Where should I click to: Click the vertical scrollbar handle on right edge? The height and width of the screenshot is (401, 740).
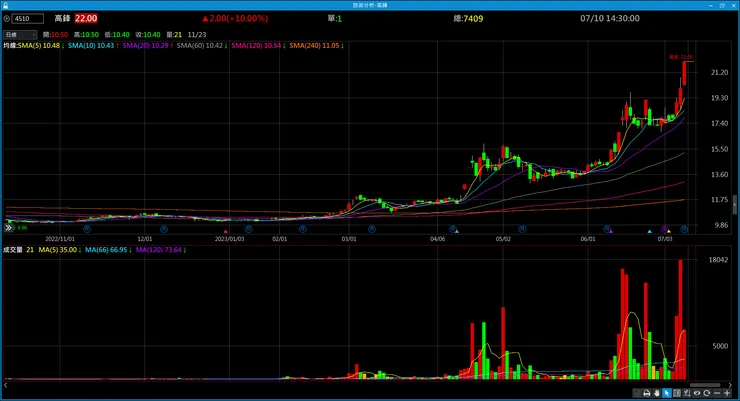(x=735, y=205)
